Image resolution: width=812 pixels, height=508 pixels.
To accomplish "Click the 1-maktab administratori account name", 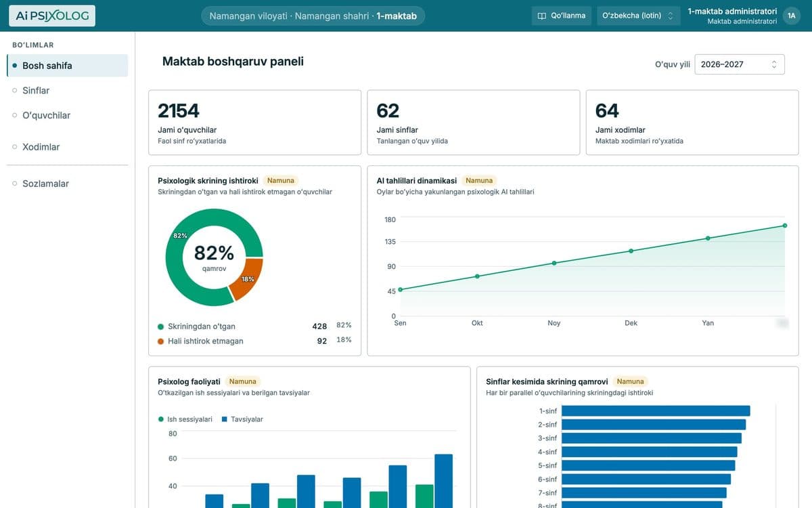I will click(x=732, y=11).
